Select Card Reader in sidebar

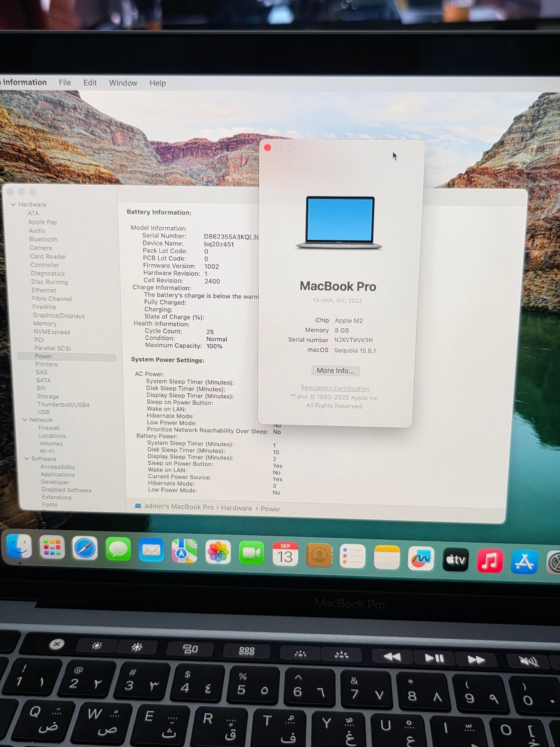(x=48, y=256)
